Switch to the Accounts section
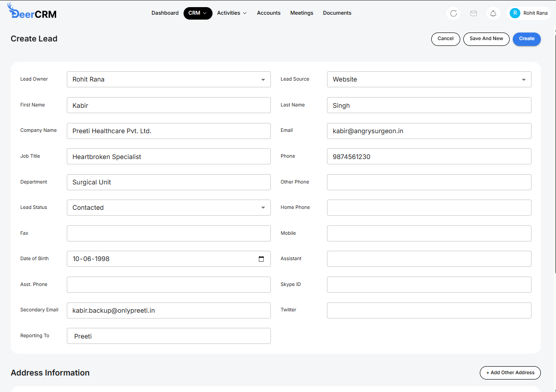556x392 pixels. click(x=269, y=13)
